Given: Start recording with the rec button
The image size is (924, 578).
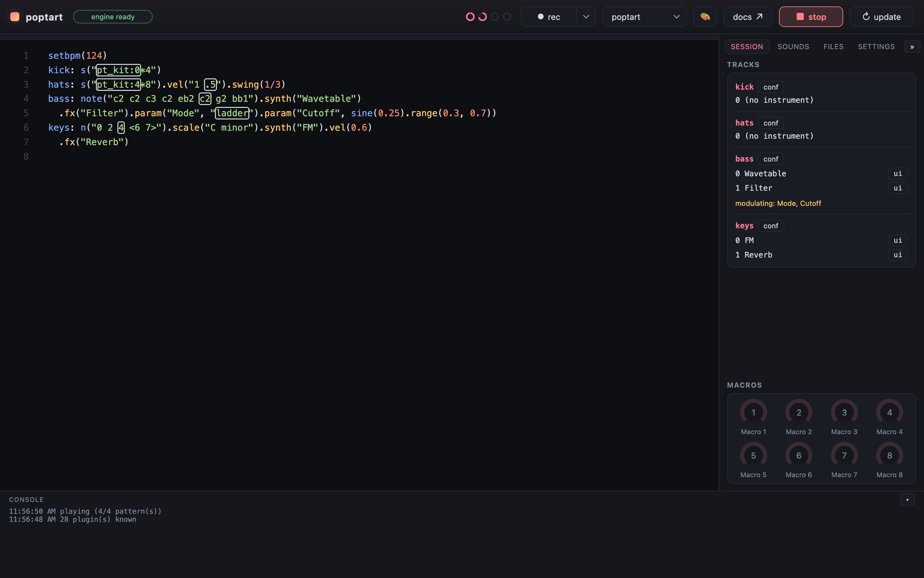Looking at the screenshot, I should 549,17.
